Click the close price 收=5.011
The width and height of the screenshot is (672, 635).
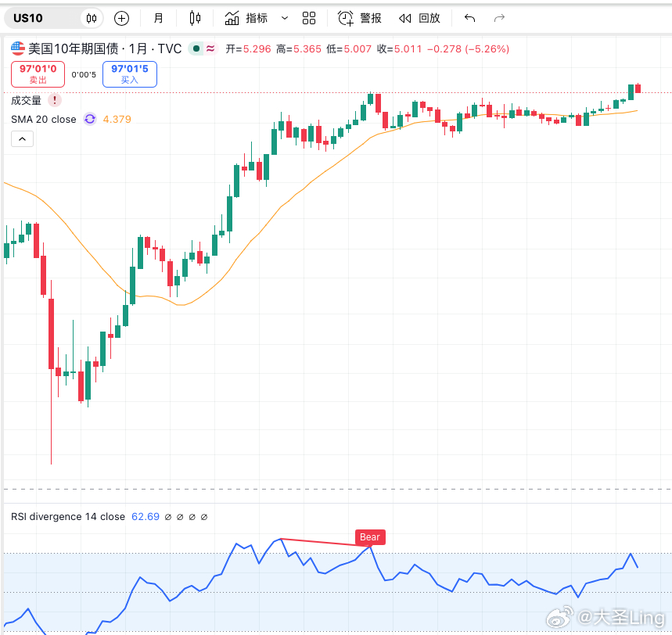(x=400, y=48)
